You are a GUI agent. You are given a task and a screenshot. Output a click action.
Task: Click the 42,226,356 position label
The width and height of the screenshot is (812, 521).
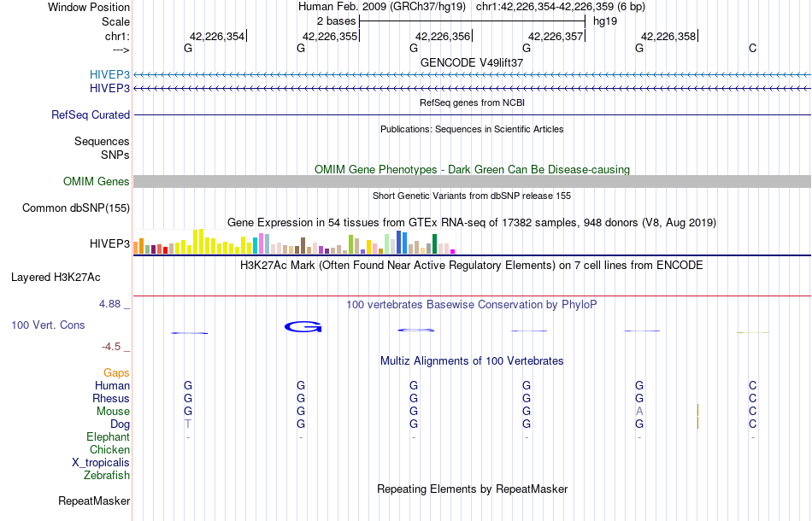tap(443, 36)
